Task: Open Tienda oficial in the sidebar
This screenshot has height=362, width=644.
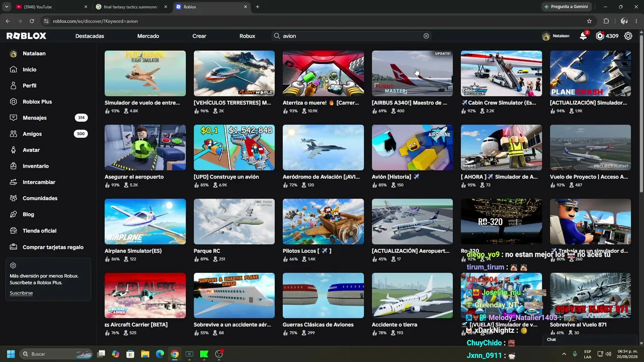Action: click(x=39, y=231)
